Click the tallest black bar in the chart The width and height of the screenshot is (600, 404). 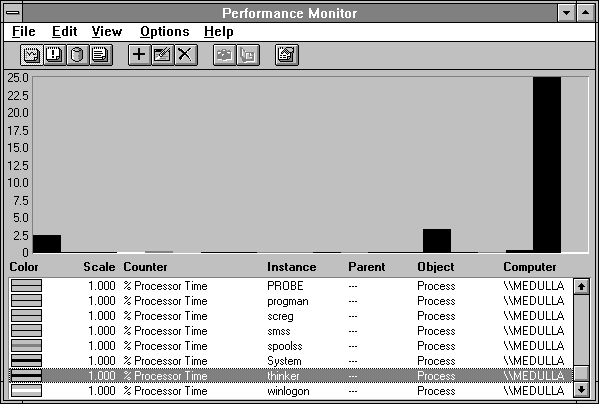pos(547,165)
